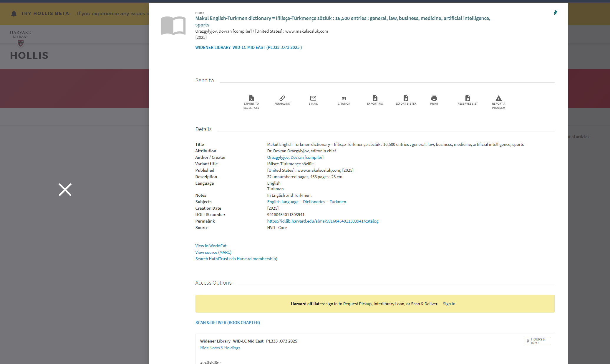
Task: Send the record by E-mail
Action: (313, 100)
